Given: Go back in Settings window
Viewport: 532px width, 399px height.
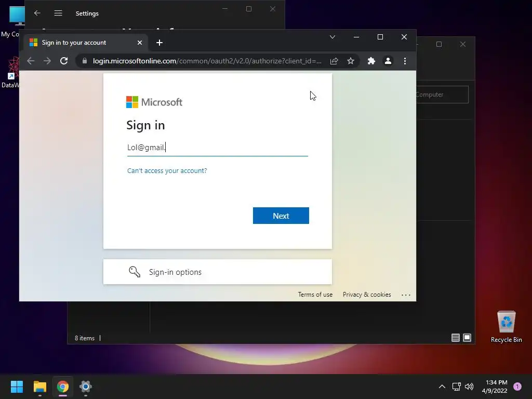Looking at the screenshot, I should pos(37,13).
